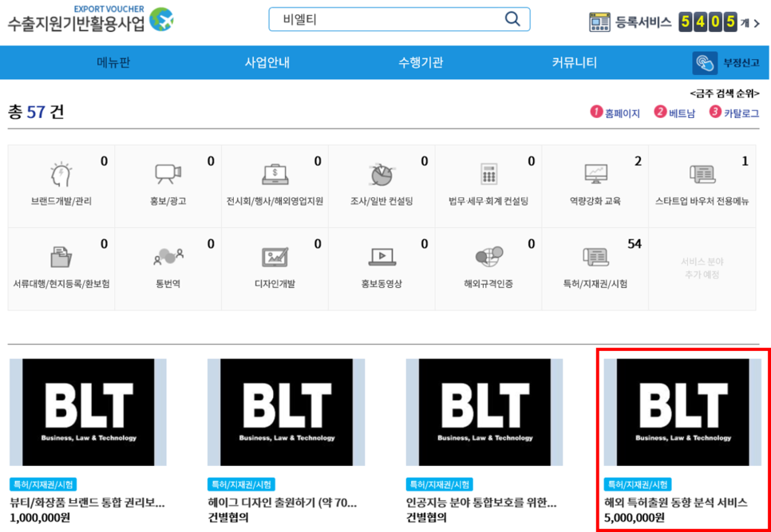The height and width of the screenshot is (532, 771).
Task: Switch to the 커뮤니티 section
Action: 573,61
